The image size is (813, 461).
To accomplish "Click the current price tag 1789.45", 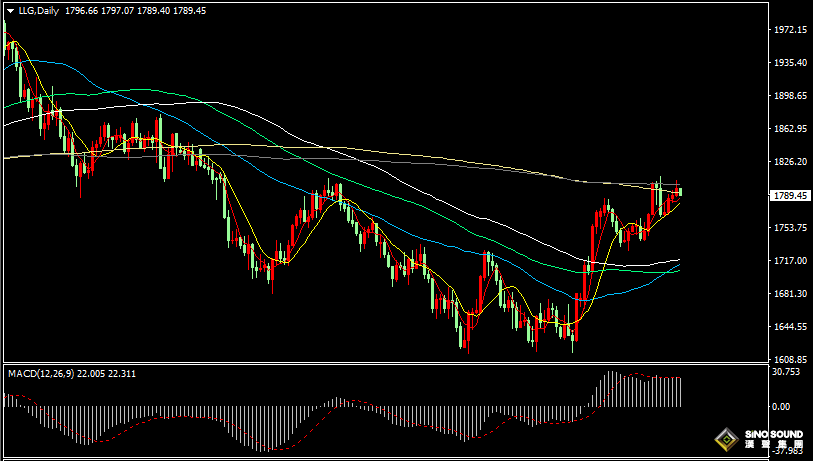I will click(790, 196).
